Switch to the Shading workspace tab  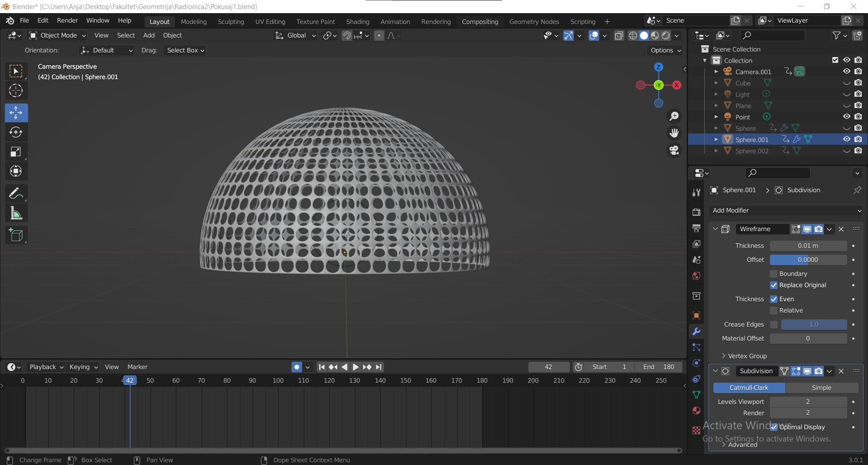coord(358,22)
